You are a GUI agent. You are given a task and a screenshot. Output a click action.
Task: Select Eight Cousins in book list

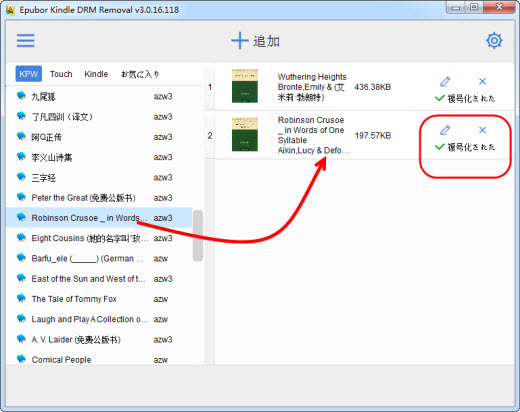tap(99, 238)
